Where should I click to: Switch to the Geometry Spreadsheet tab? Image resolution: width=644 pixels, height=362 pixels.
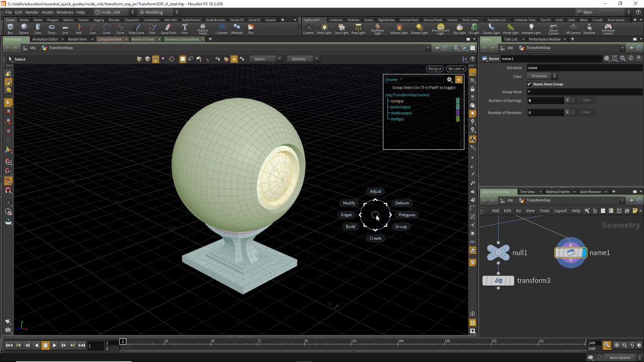(182, 39)
